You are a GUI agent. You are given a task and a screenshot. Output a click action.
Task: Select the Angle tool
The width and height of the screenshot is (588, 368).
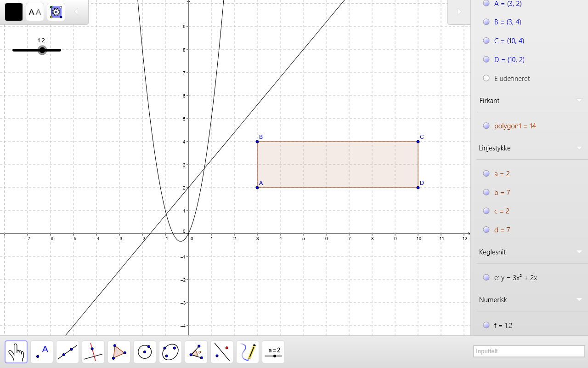(x=196, y=352)
